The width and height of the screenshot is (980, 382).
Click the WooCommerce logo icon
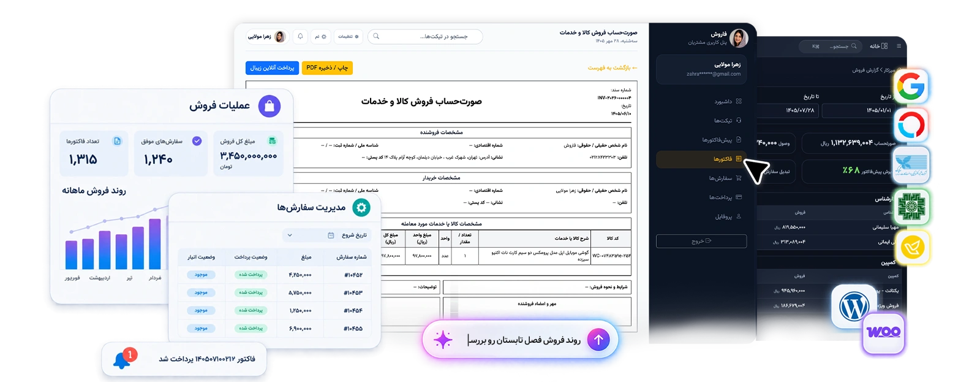pos(884,333)
